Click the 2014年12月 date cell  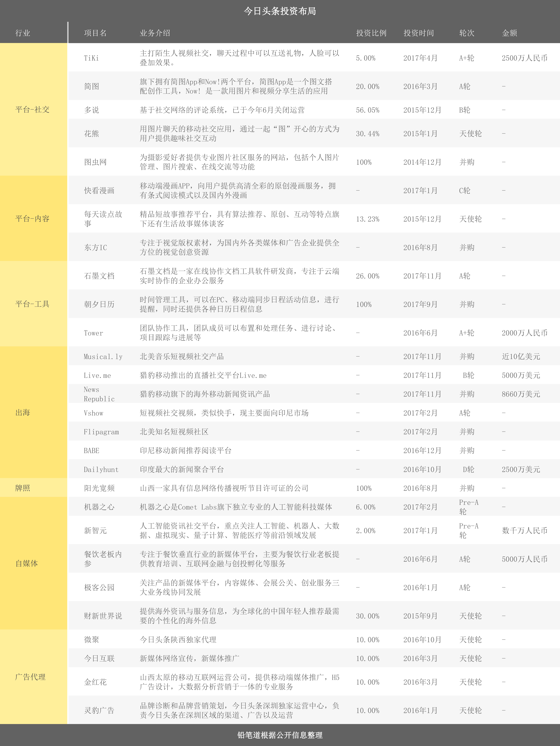coord(422,162)
